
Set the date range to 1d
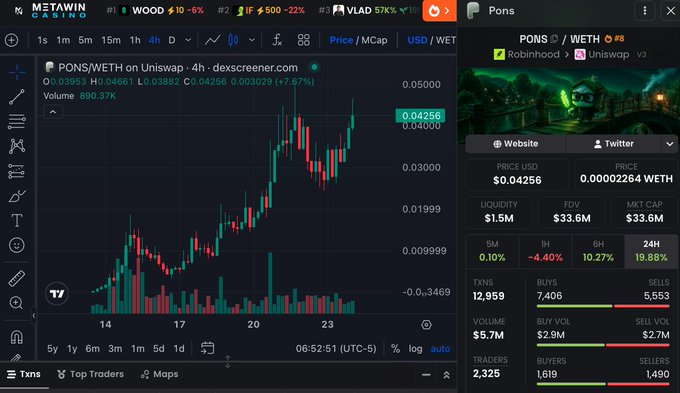pyautogui.click(x=179, y=349)
